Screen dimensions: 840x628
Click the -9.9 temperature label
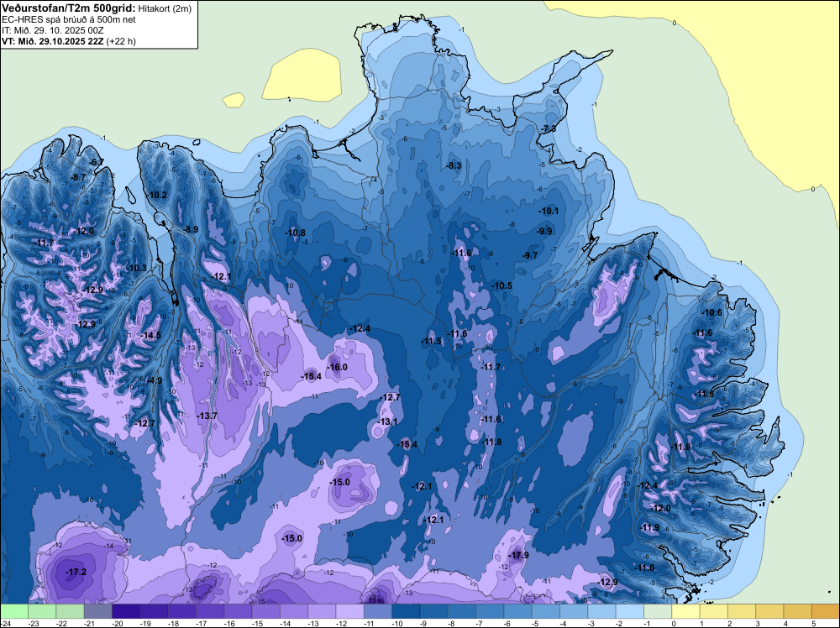coord(543,231)
